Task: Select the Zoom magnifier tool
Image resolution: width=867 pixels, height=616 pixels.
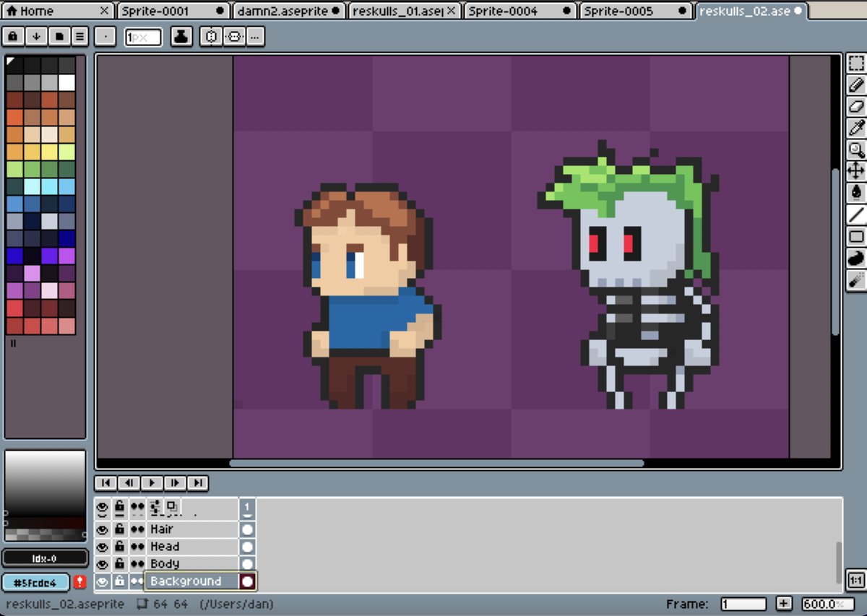Action: point(856,149)
